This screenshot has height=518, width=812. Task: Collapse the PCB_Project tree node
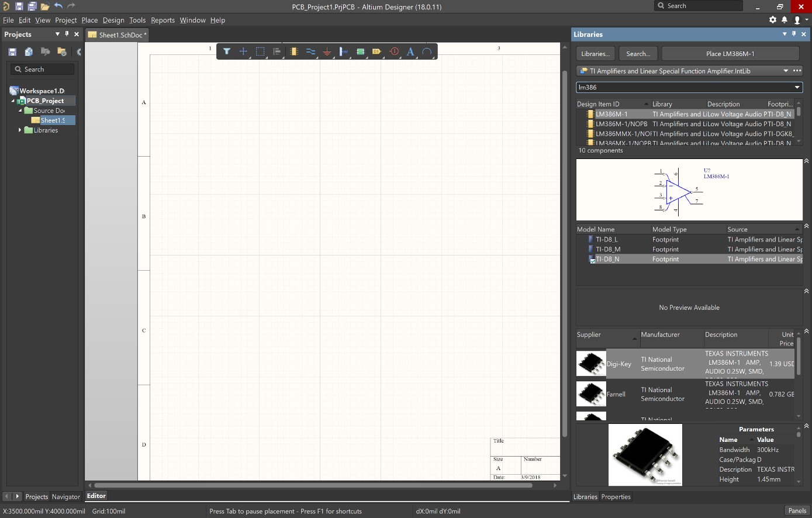click(x=13, y=101)
